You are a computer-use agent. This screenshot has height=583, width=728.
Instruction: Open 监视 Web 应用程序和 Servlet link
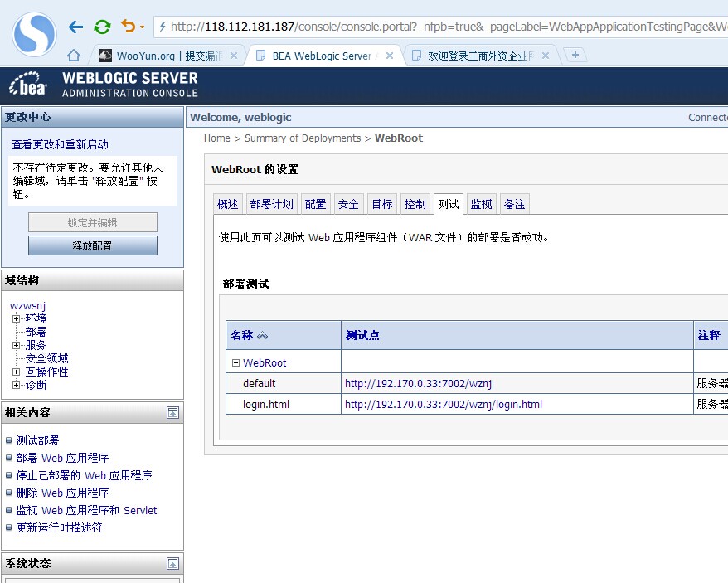click(x=87, y=510)
